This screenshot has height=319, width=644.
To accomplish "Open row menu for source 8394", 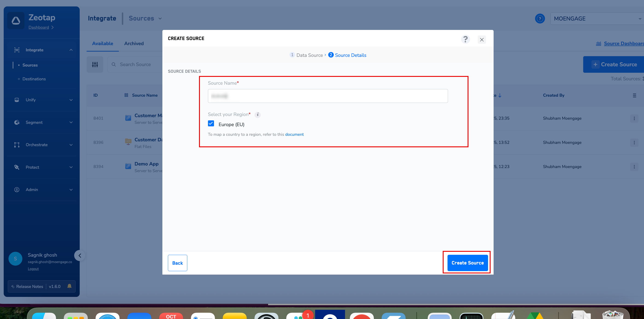I will 634,167.
